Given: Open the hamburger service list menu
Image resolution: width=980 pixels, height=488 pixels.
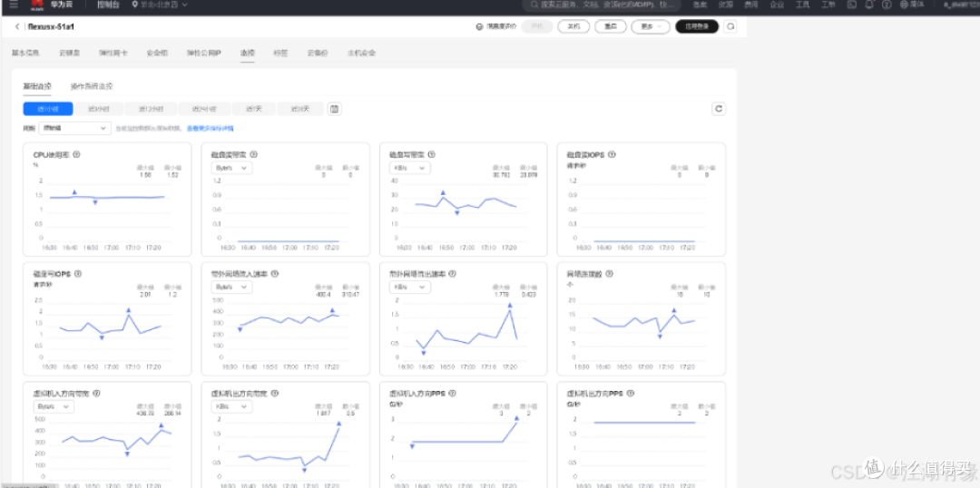Looking at the screenshot, I should tap(14, 5).
